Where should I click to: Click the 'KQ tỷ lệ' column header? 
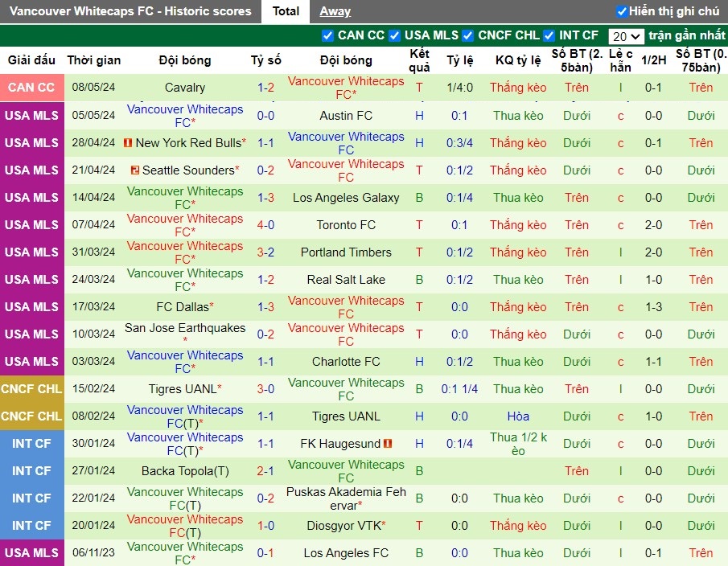pyautogui.click(x=518, y=60)
